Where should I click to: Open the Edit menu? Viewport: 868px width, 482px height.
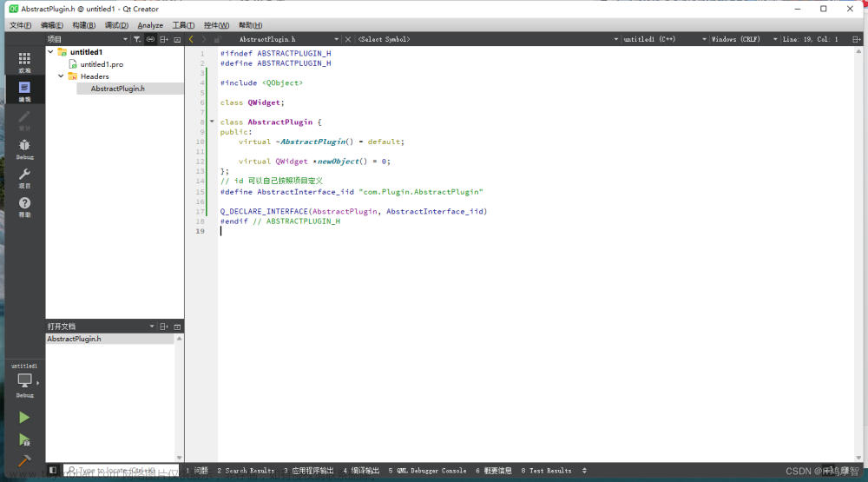52,25
